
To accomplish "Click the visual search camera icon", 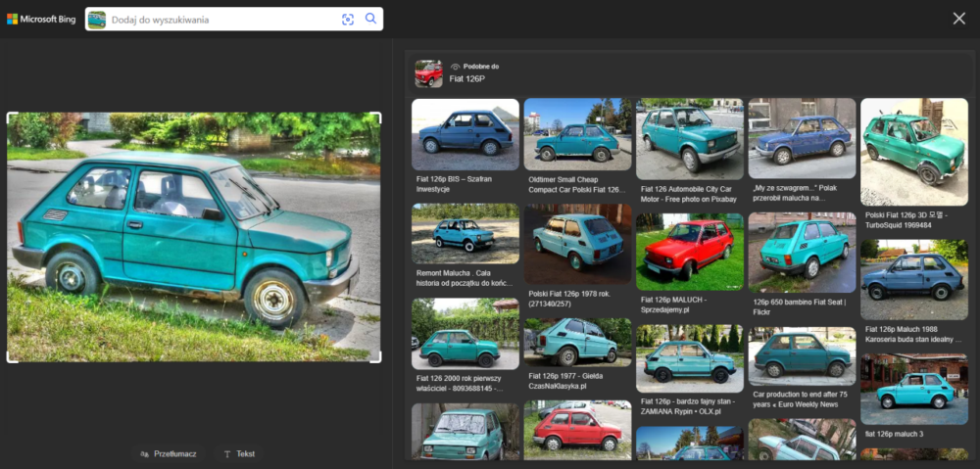I will [x=348, y=19].
